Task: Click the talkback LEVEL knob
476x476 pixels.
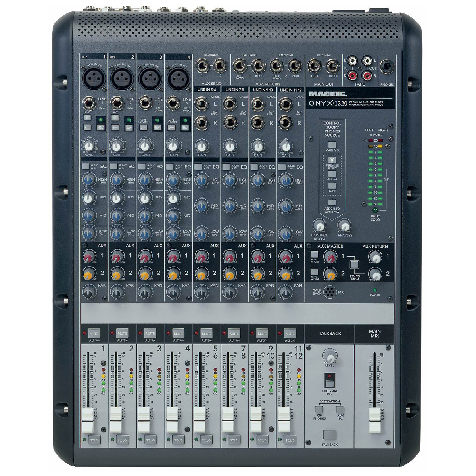Action: coord(329,355)
